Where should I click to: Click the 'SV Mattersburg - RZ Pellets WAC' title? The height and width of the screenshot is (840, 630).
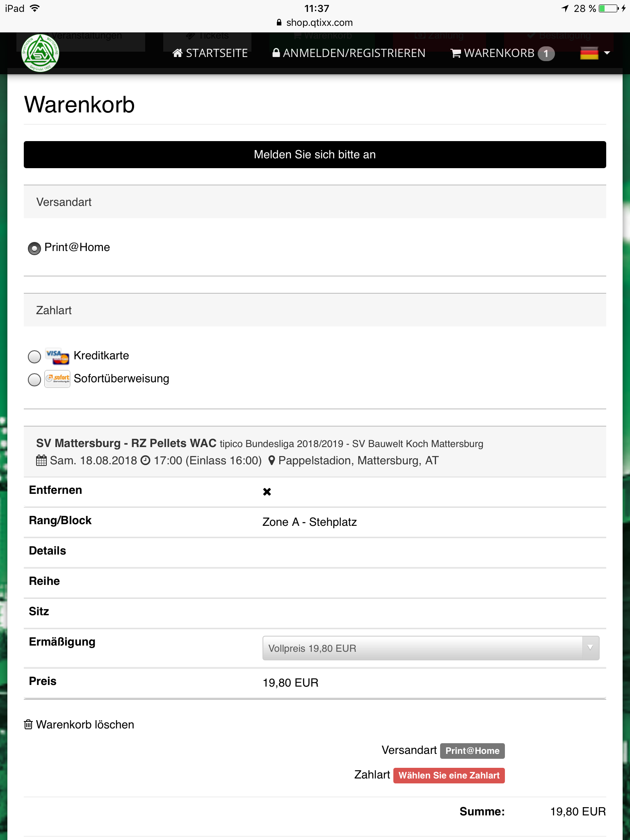[x=126, y=443]
